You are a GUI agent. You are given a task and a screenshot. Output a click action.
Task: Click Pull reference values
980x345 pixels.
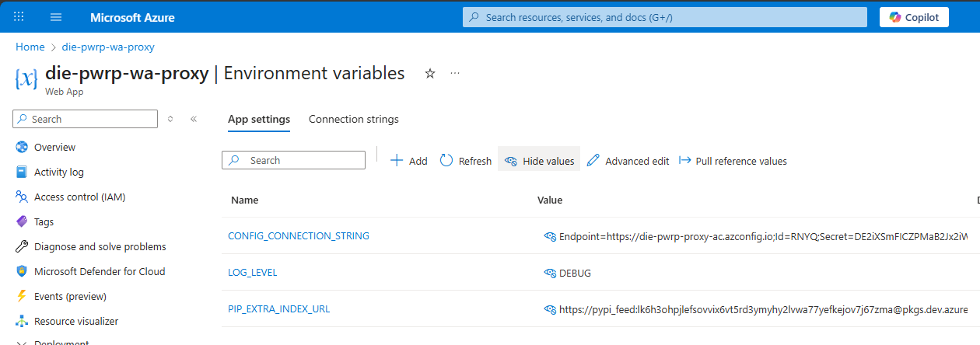[733, 161]
